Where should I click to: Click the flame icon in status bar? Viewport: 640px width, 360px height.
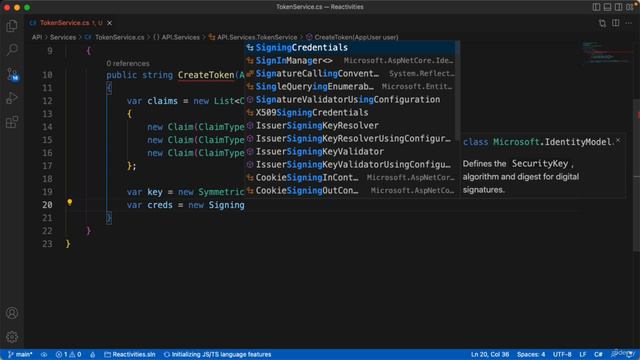[x=93, y=354]
